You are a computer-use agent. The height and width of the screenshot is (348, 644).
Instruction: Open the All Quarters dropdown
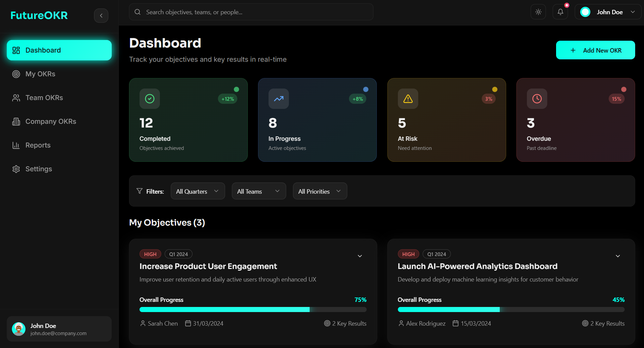198,191
